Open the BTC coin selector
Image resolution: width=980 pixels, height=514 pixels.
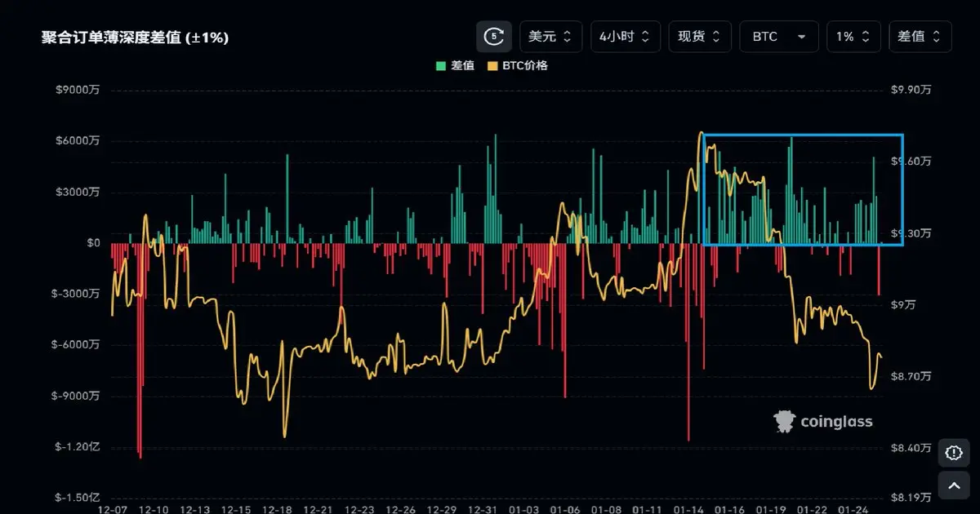(779, 37)
